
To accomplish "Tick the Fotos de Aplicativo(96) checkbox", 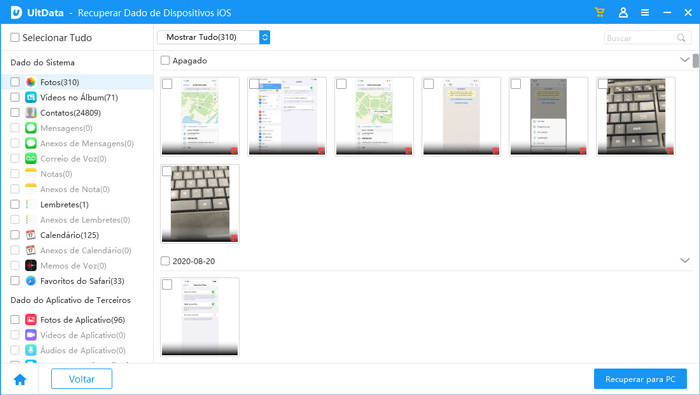I will pyautogui.click(x=15, y=320).
